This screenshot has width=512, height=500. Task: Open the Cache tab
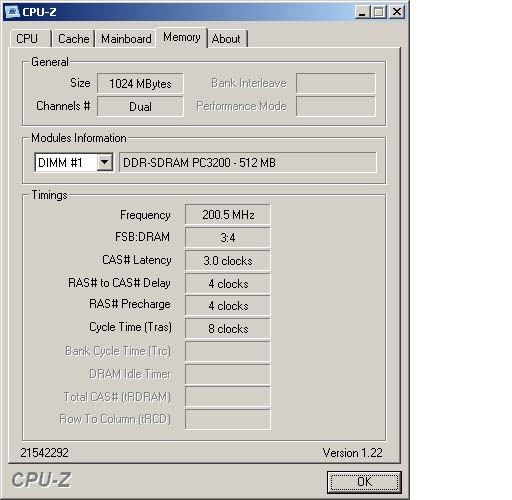pyautogui.click(x=73, y=39)
